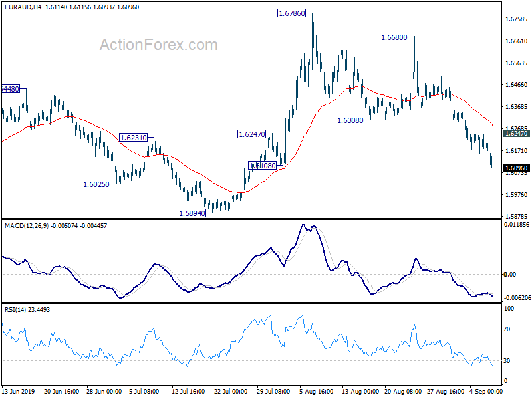
Task: Click the 5 Jul 08:00 time label
Action: tap(144, 391)
